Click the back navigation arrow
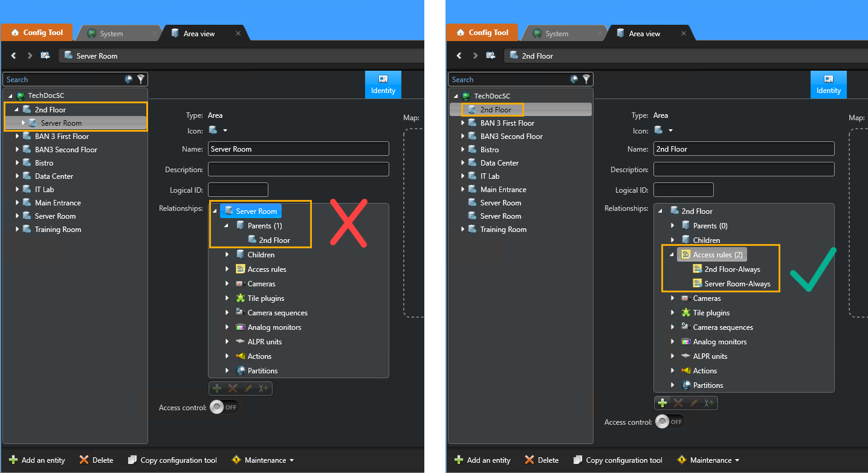 [13, 56]
